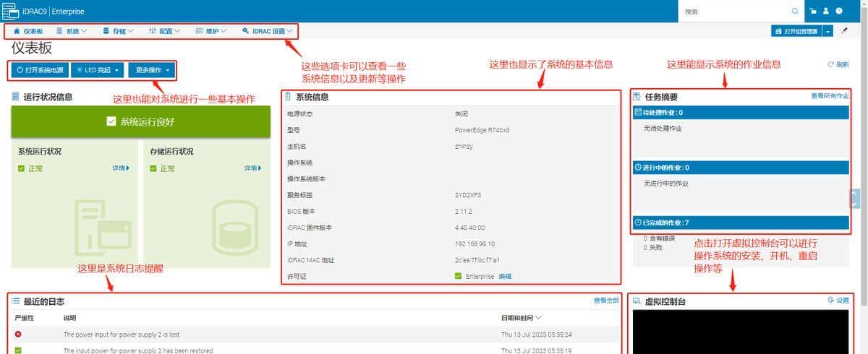Click 刷新 to refresh the dashboard
Image resolution: width=868 pixels, height=354 pixels.
838,64
